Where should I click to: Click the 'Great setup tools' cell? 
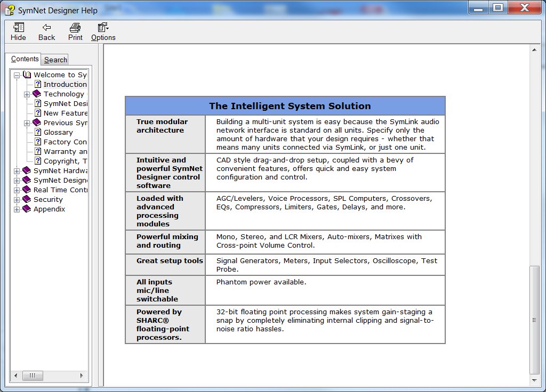pyautogui.click(x=165, y=265)
